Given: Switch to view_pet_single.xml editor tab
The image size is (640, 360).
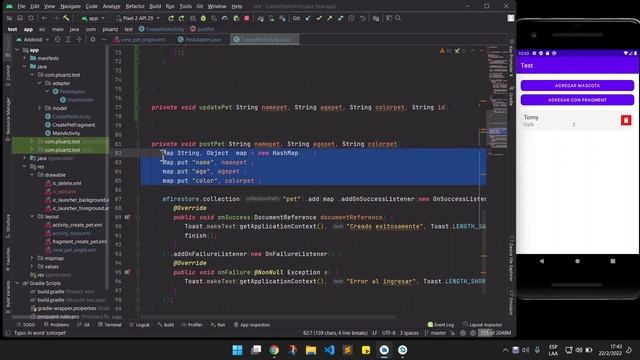Looking at the screenshot, I should point(139,40).
